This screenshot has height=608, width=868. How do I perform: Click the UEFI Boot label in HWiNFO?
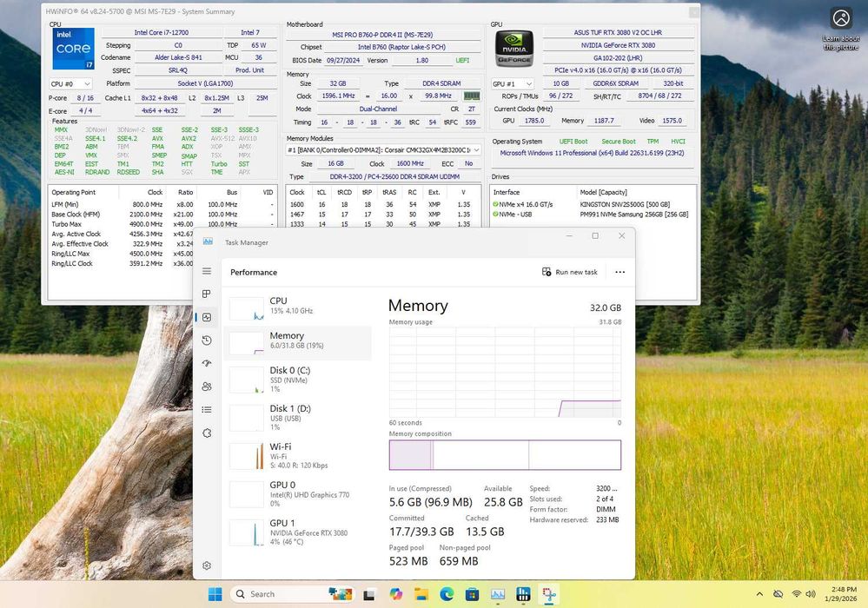pos(573,142)
